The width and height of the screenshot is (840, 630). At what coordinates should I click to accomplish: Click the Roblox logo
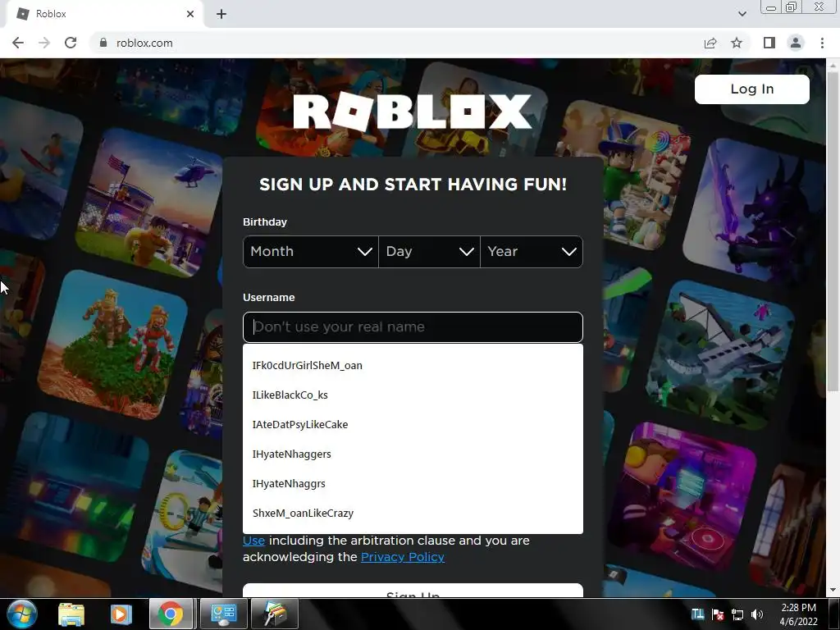(x=413, y=112)
